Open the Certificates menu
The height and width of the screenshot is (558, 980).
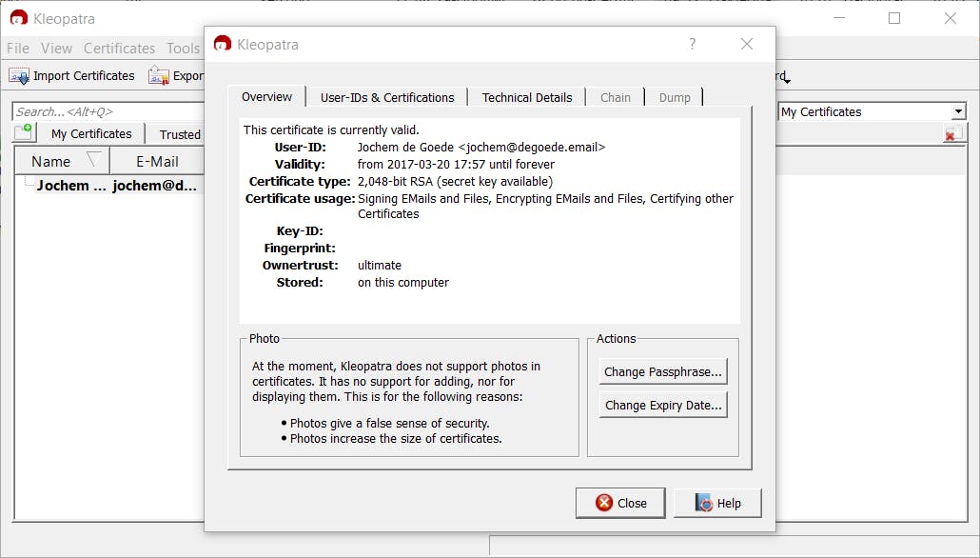click(119, 48)
